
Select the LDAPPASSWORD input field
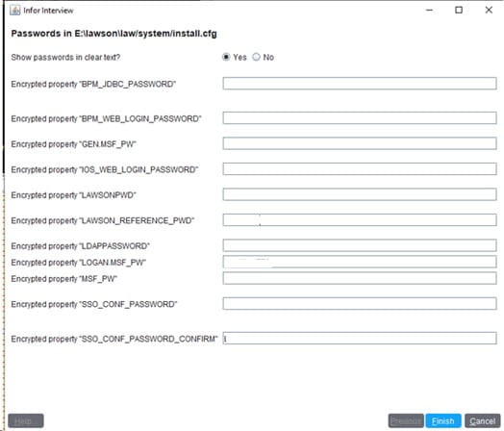click(360, 245)
